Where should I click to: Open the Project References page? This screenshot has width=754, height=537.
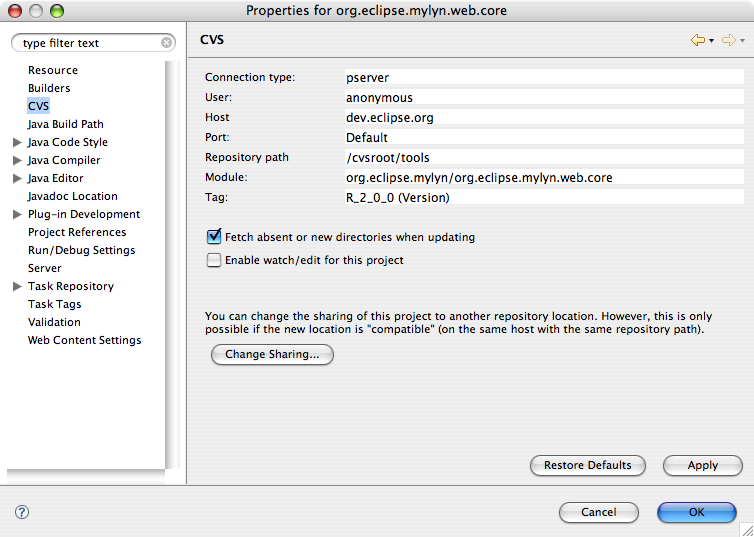tap(77, 232)
